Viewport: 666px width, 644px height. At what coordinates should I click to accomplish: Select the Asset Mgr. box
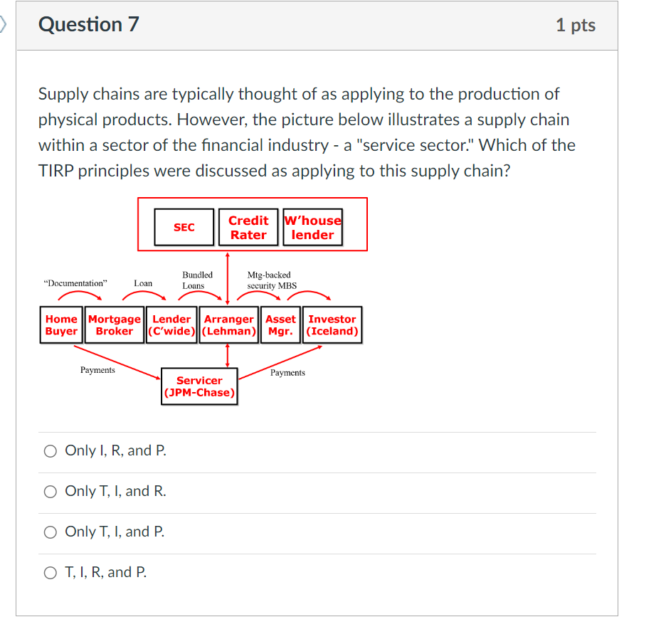coord(280,324)
